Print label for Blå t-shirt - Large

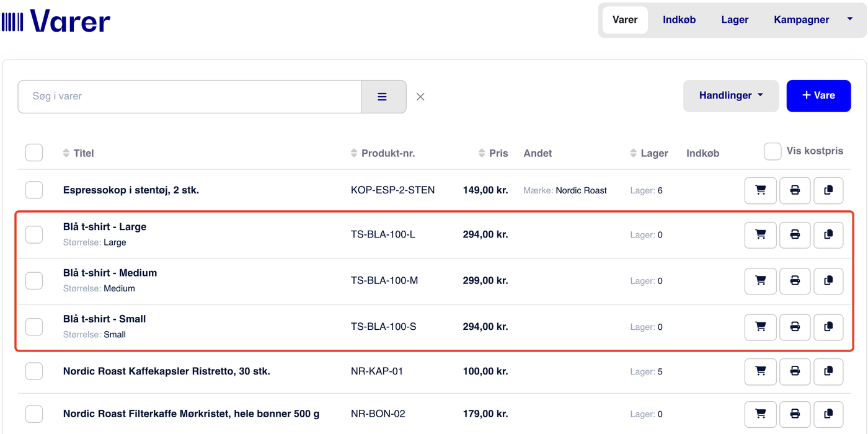795,235
